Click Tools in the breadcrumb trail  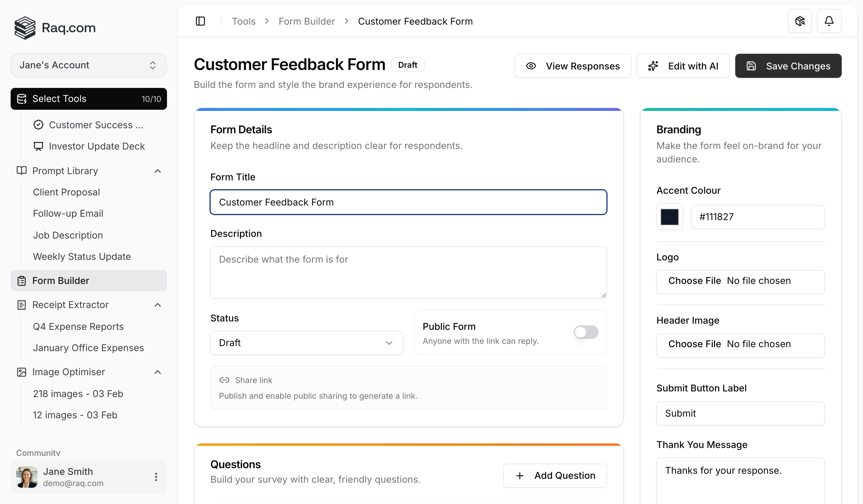pyautogui.click(x=243, y=21)
